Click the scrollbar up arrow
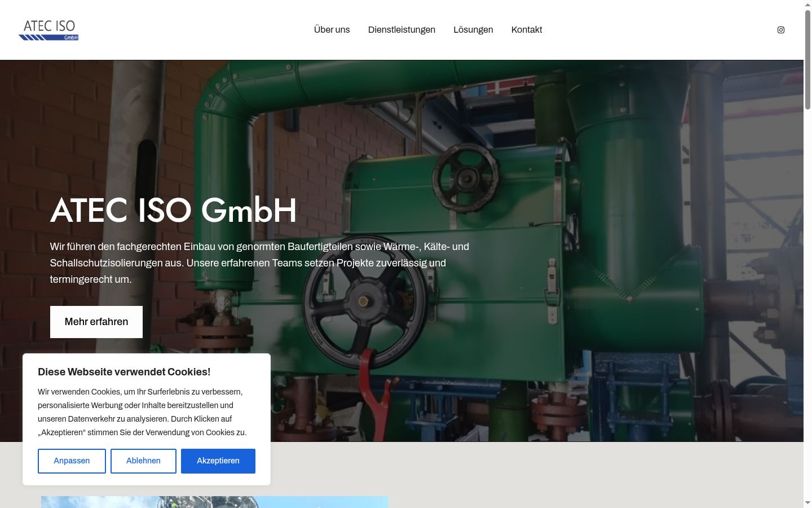 coord(807,5)
